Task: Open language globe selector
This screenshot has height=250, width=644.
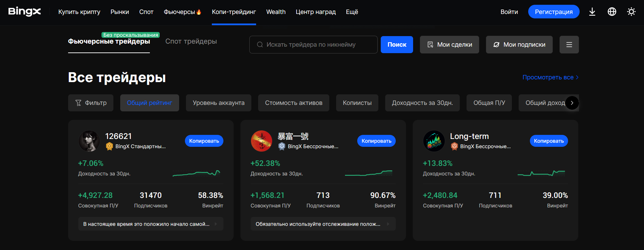Action: (612, 12)
